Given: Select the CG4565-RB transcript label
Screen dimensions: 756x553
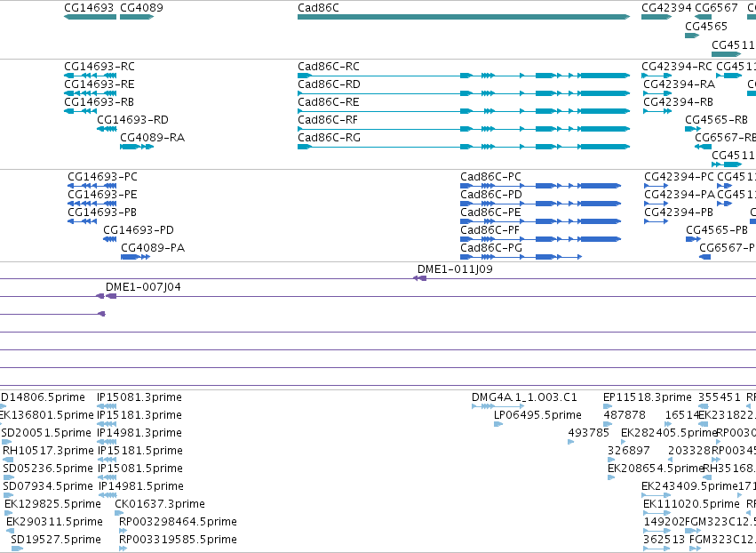Looking at the screenshot, I should (716, 120).
